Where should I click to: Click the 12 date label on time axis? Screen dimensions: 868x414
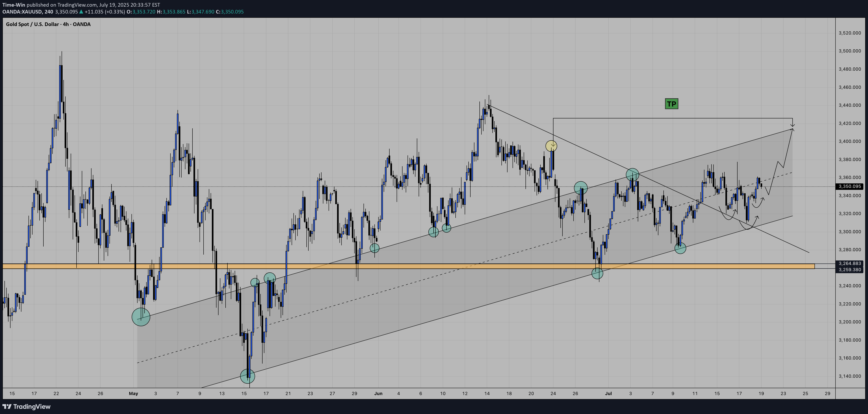(x=465, y=393)
